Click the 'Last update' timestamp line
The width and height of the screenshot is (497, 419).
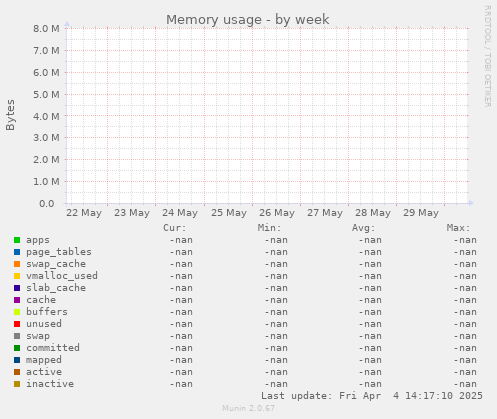click(372, 396)
